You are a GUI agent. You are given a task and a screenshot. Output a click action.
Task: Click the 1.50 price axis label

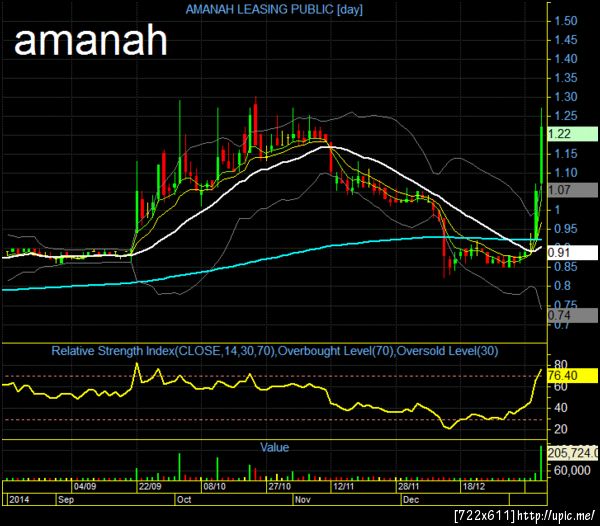(566, 21)
